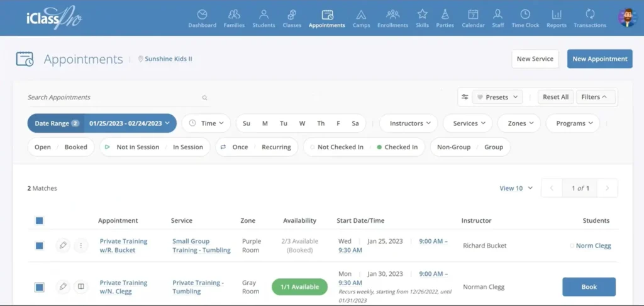Open the Time filter dropdown
This screenshot has height=306, width=644.
[206, 123]
